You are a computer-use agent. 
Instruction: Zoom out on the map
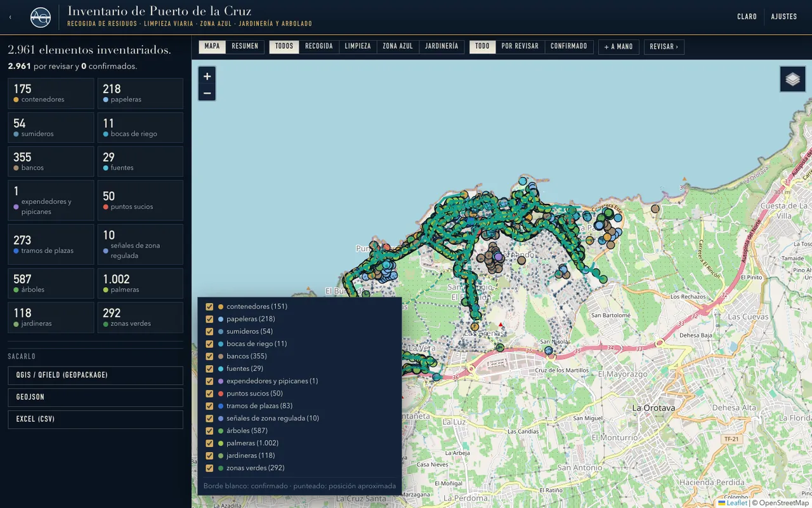pos(207,93)
